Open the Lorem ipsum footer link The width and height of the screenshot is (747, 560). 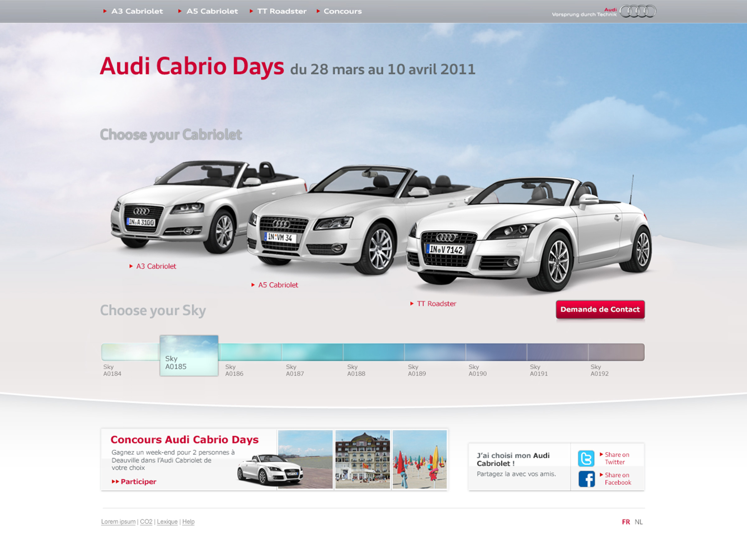tap(118, 522)
